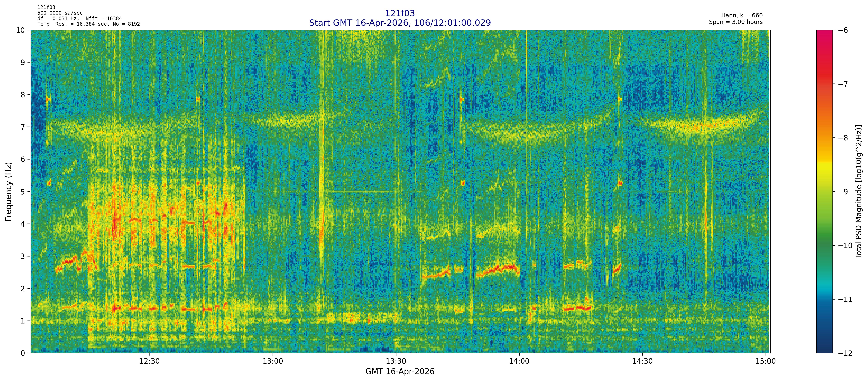
Task: Click the 'Frequency (Hz)' y-axis label
Action: click(x=8, y=192)
